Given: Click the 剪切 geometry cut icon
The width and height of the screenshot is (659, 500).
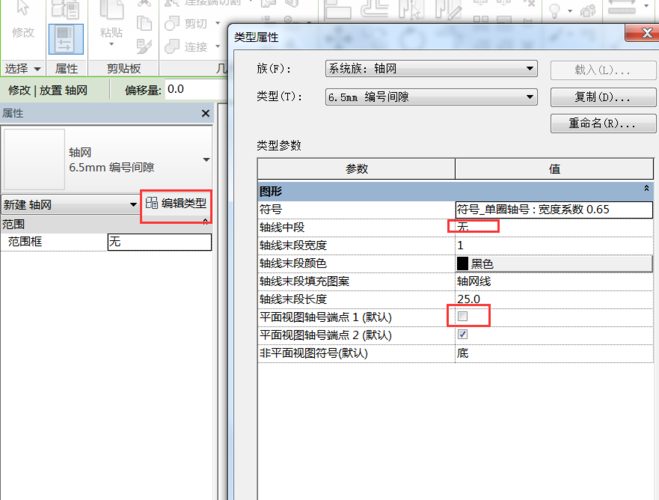Looking at the screenshot, I should tap(172, 24).
